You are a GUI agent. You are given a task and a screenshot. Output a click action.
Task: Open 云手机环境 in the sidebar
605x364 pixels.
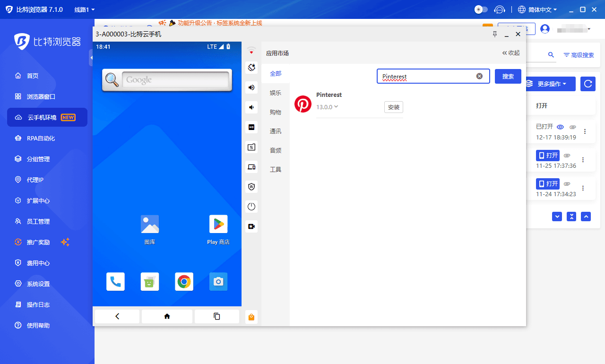47,117
